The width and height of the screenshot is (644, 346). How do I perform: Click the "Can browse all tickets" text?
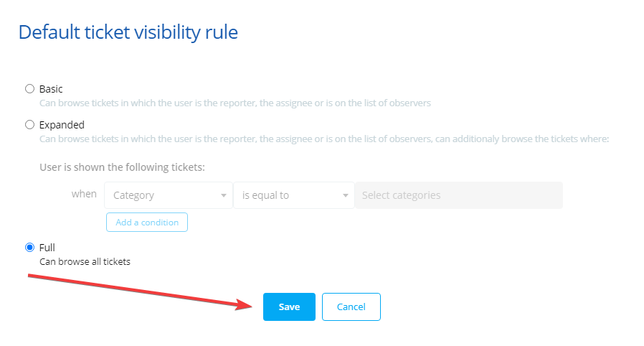pyautogui.click(x=85, y=262)
